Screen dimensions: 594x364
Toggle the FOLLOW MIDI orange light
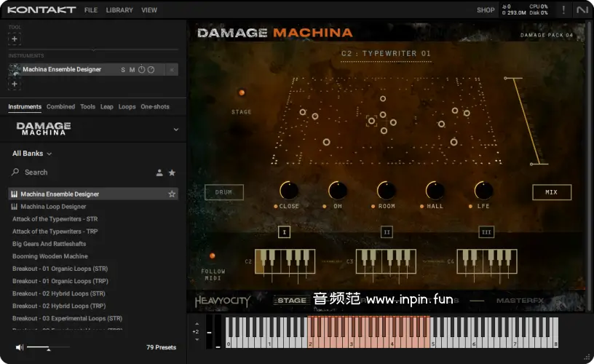[x=212, y=256]
